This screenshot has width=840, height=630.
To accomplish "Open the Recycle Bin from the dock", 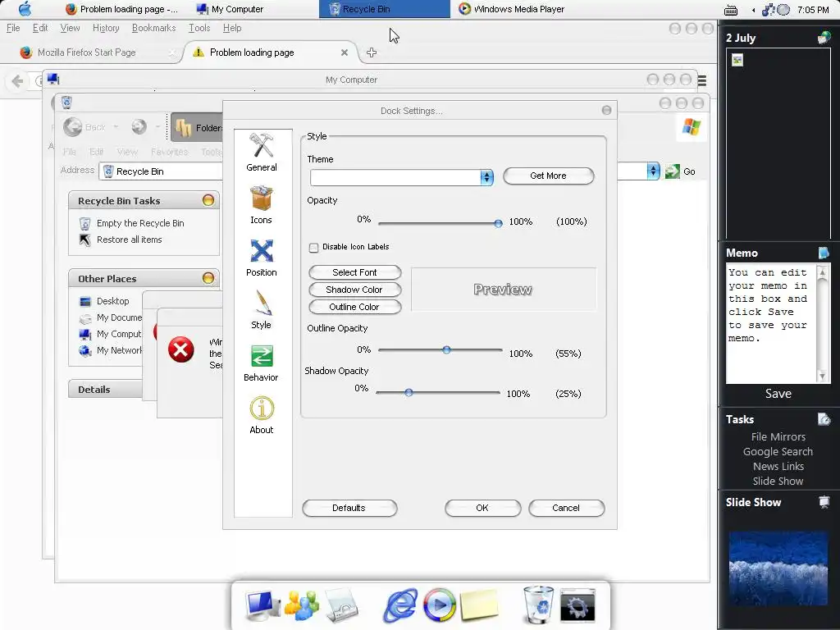I will click(538, 605).
